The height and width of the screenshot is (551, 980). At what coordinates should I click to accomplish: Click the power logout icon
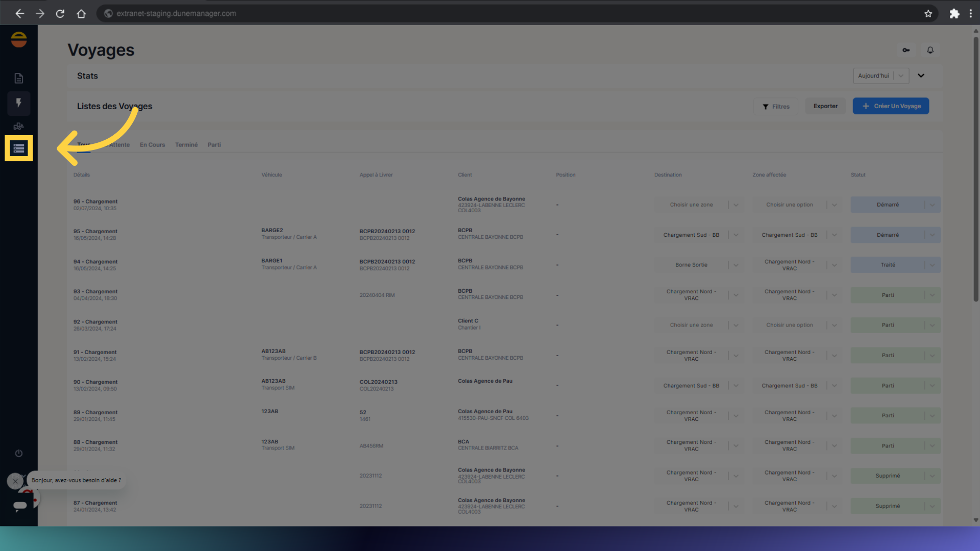[19, 453]
